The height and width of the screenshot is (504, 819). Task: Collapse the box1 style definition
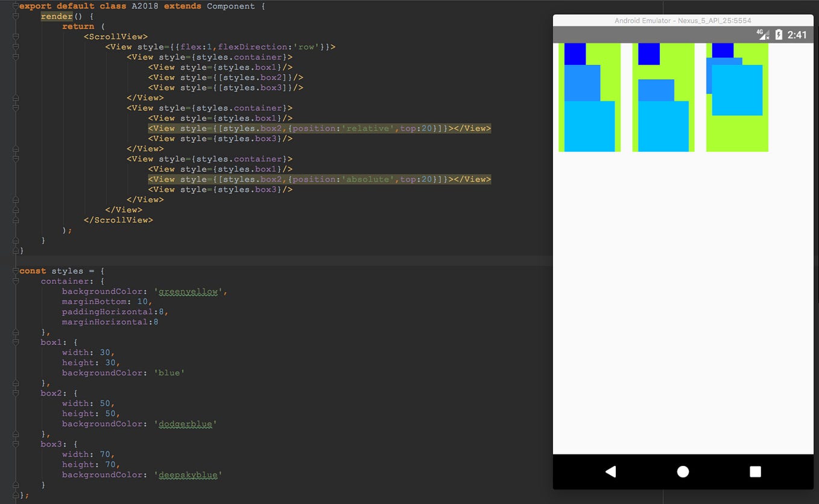pyautogui.click(x=15, y=342)
